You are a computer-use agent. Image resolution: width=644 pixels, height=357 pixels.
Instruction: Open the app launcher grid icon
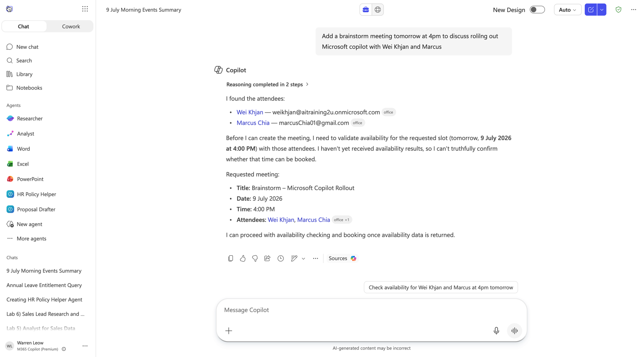[85, 9]
